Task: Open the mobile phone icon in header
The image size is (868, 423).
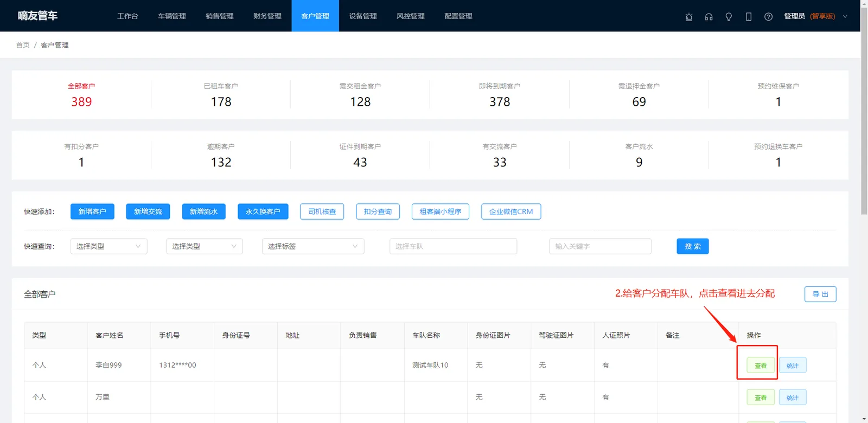Action: (749, 16)
